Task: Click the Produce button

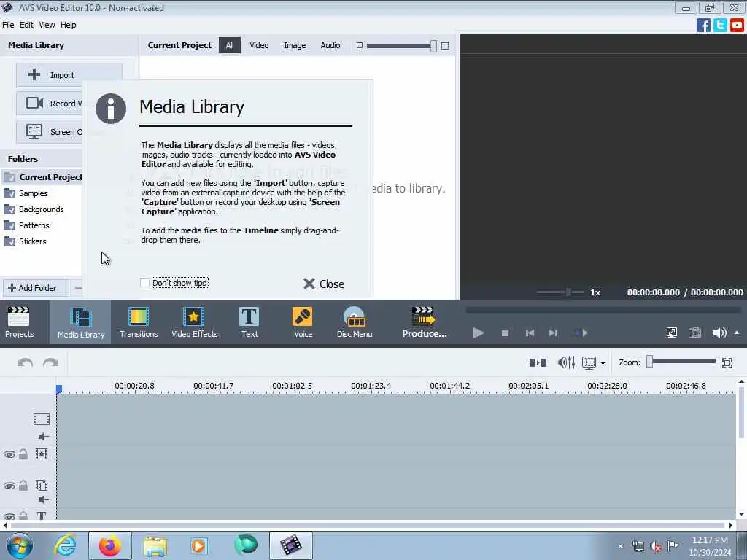Action: point(424,322)
